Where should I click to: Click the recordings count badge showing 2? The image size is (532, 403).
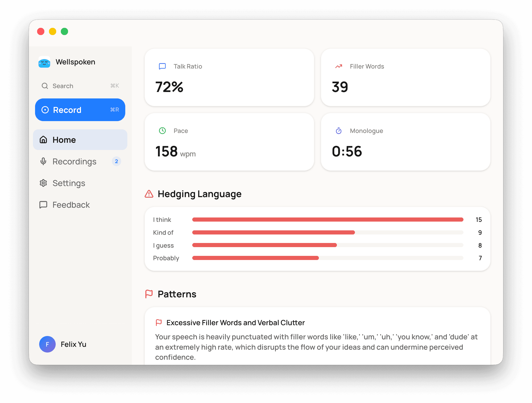point(117,162)
